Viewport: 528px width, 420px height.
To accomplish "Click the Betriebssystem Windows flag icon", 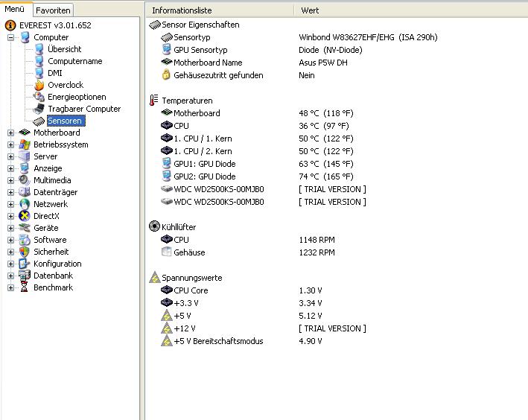I will (25, 144).
